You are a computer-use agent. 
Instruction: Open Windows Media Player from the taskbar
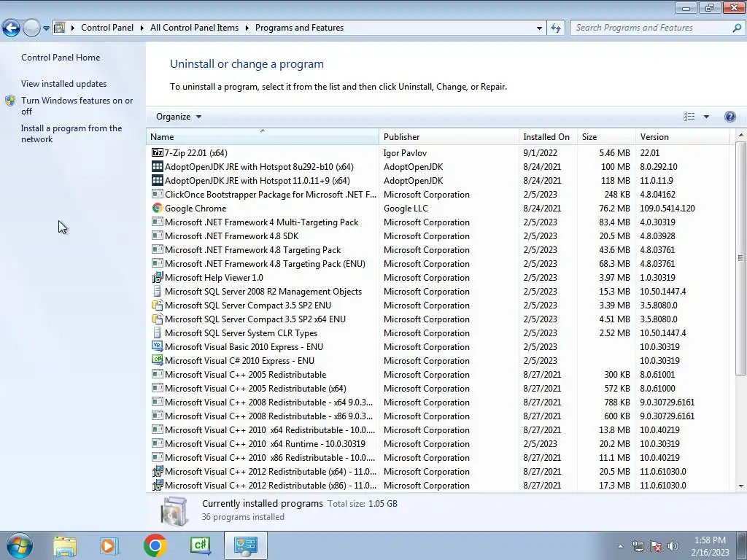(109, 545)
